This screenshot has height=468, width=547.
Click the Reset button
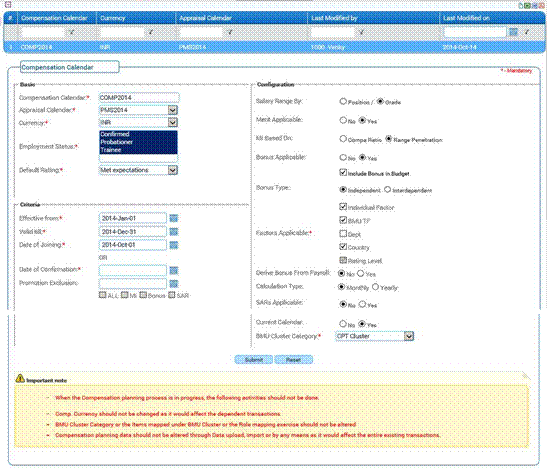click(x=293, y=360)
